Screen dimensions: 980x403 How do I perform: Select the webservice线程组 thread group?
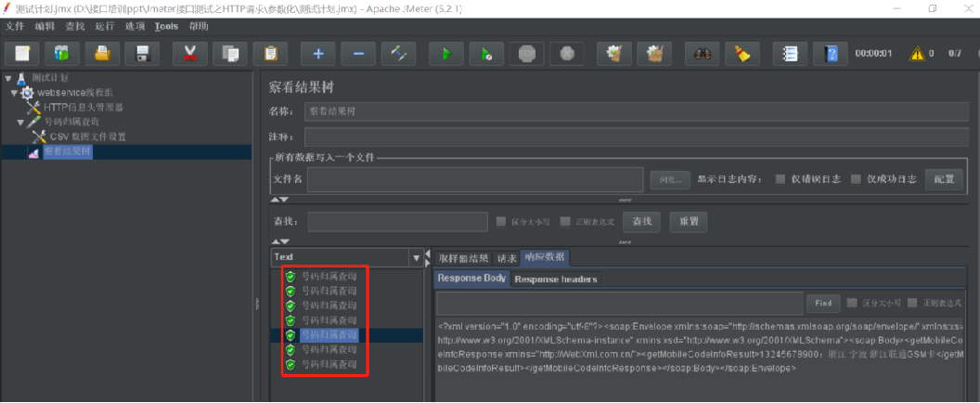click(x=75, y=93)
